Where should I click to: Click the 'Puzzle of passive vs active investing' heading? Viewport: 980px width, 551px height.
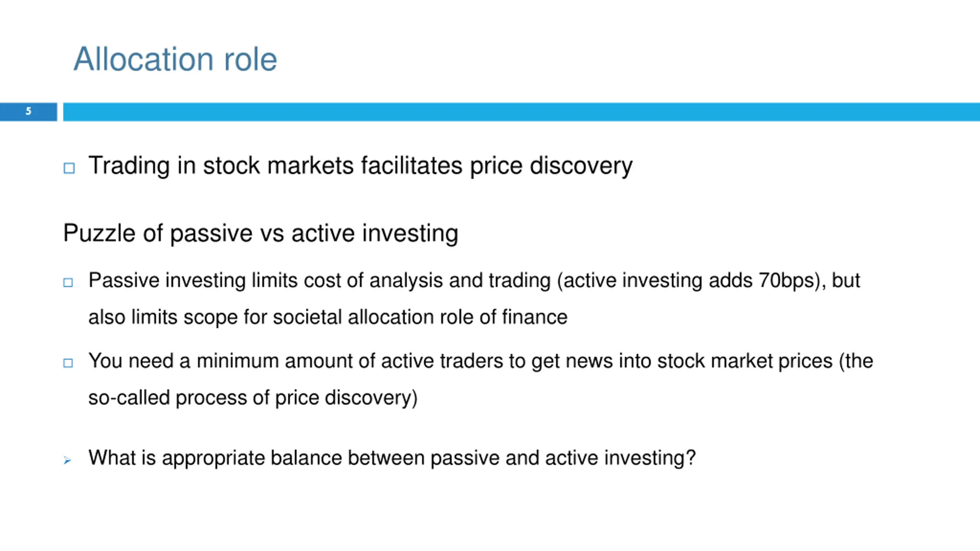(261, 233)
